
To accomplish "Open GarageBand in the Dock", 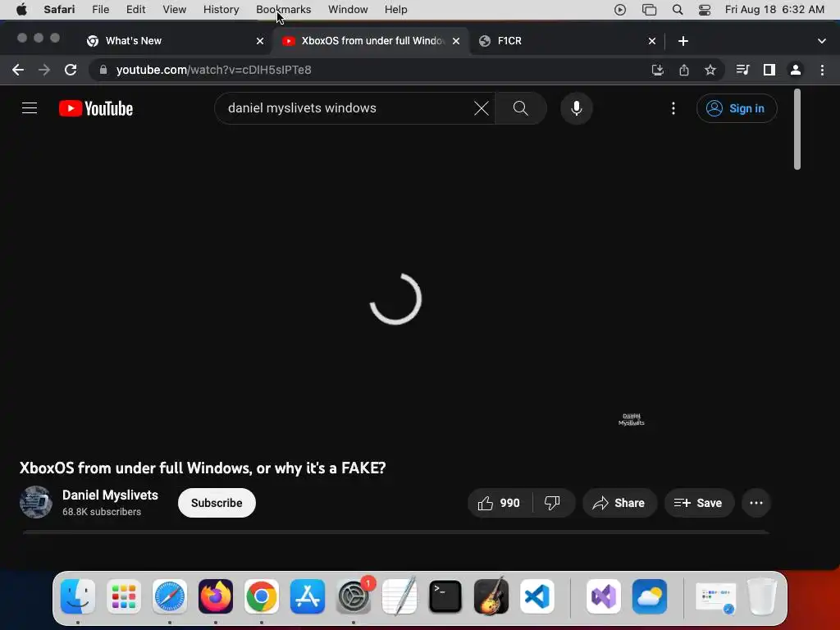I will [x=491, y=597].
